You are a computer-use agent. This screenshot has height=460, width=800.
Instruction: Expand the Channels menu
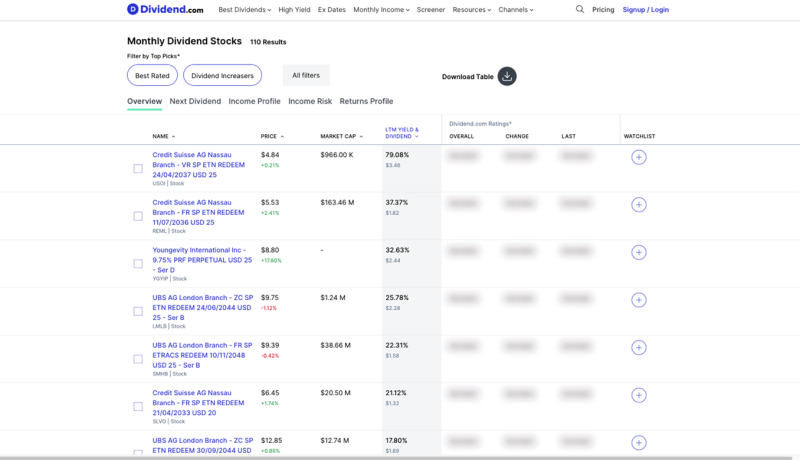point(516,10)
